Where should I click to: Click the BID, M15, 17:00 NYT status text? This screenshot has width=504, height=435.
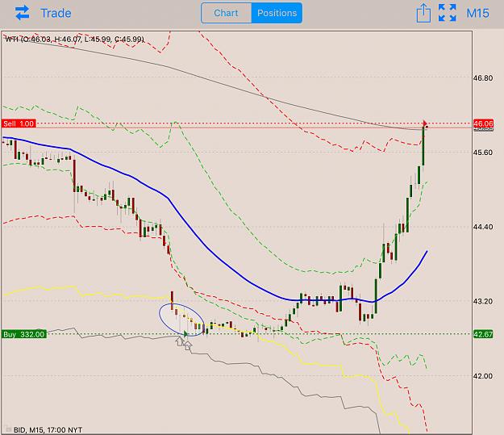click(x=48, y=430)
